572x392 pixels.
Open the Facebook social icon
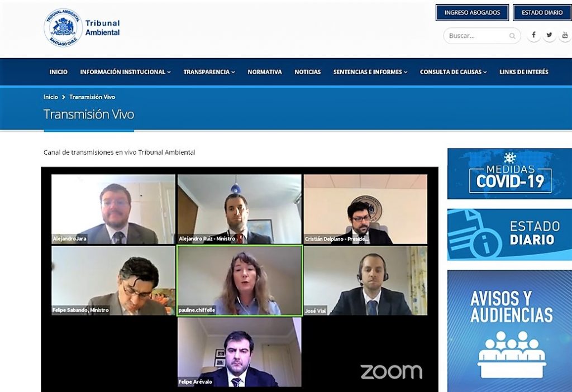tap(533, 35)
